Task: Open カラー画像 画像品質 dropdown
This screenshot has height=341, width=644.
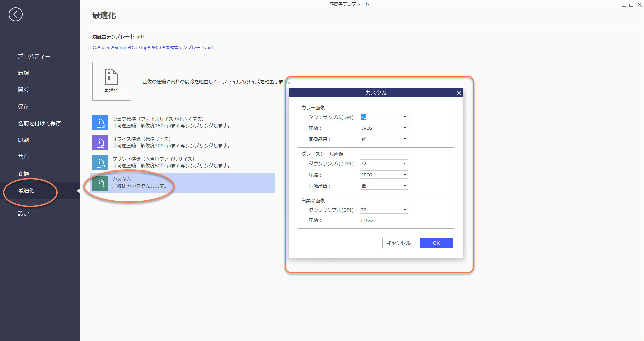Action: 384,139
